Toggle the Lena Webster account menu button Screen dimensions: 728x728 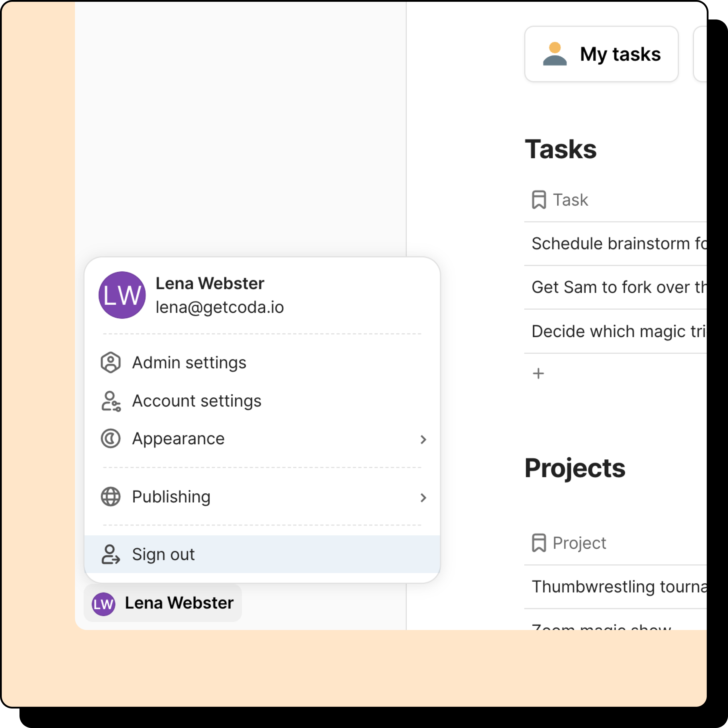pyautogui.click(x=163, y=603)
